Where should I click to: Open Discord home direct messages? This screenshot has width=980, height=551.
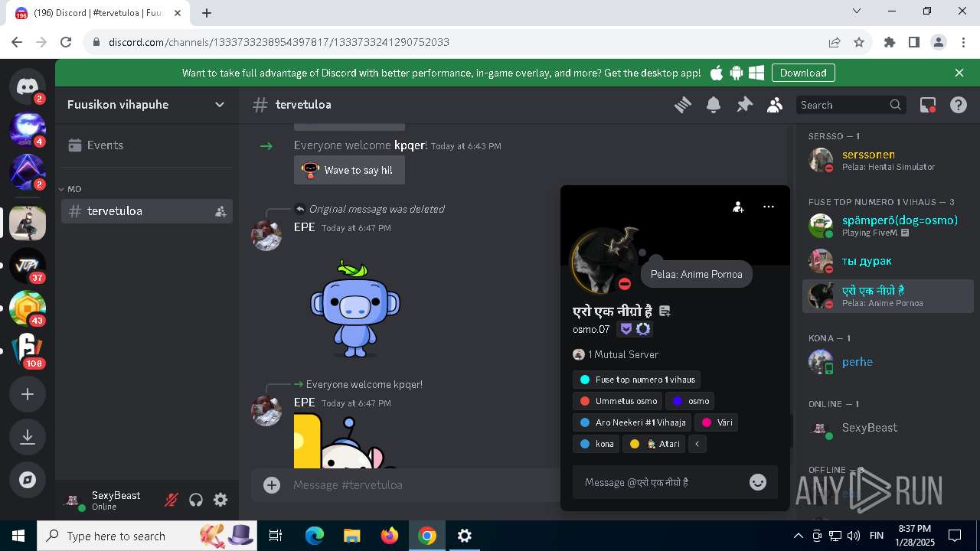(28, 86)
